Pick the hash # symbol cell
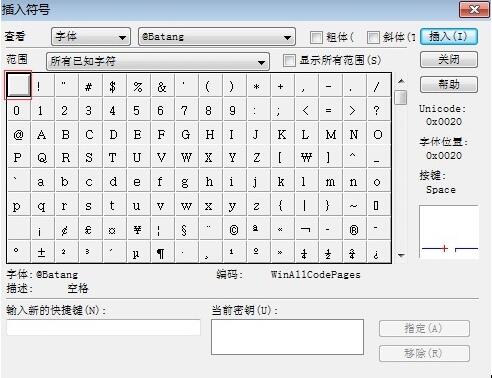Screen dimensions: 492x378 [90, 86]
